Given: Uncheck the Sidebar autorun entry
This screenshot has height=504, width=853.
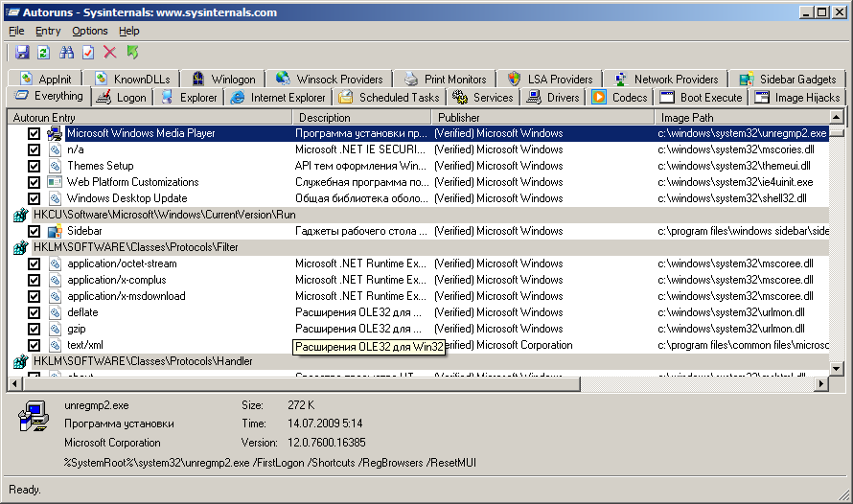Looking at the screenshot, I should pos(34,232).
